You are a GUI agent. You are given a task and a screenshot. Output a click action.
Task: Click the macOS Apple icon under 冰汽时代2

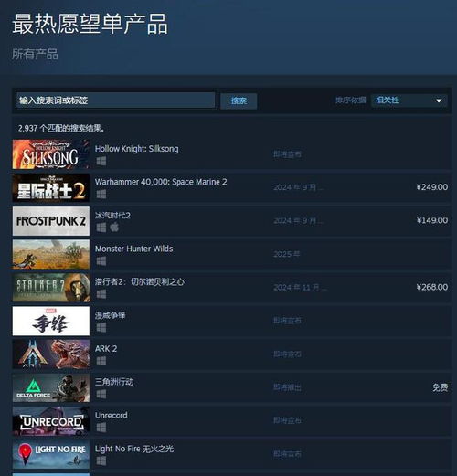click(x=114, y=227)
